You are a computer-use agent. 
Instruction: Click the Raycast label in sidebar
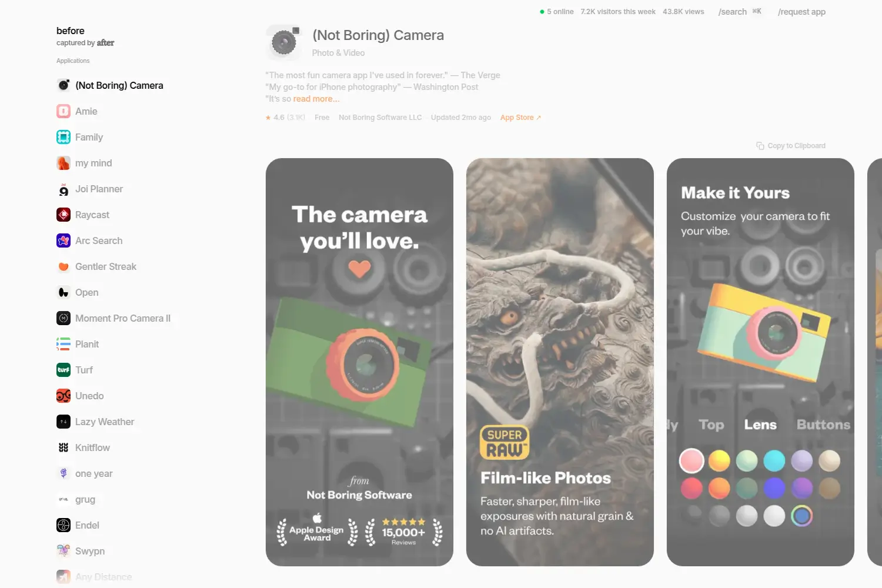(x=92, y=215)
